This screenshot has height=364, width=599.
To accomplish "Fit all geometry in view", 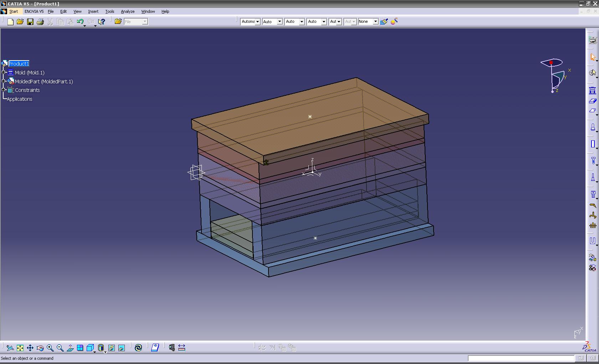I will point(20,348).
